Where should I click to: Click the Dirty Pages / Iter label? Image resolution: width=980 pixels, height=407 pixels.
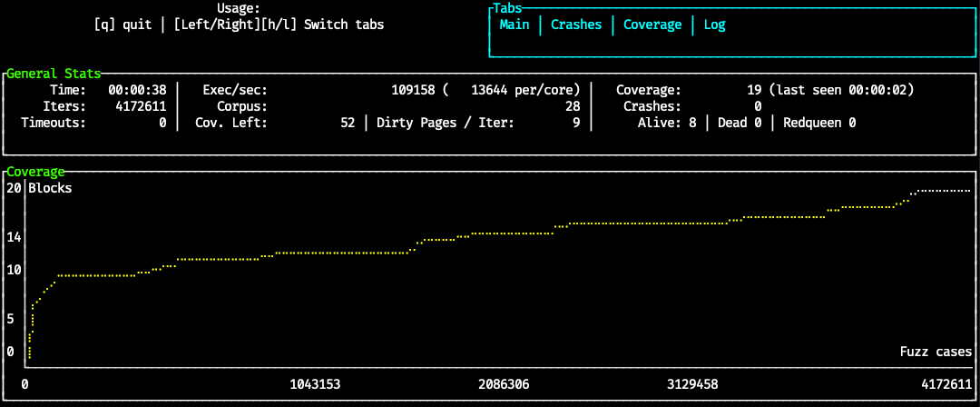point(446,123)
